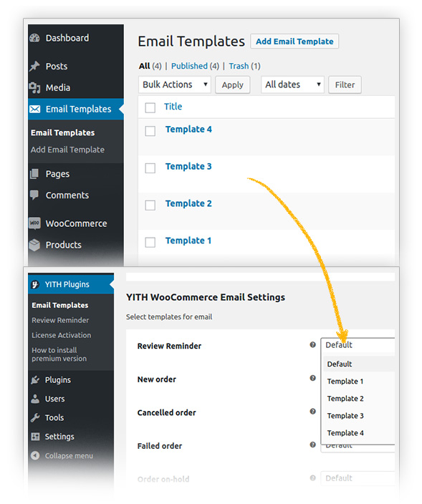Click the Add Email Template button
This screenshot has width=422, height=504.
294,42
